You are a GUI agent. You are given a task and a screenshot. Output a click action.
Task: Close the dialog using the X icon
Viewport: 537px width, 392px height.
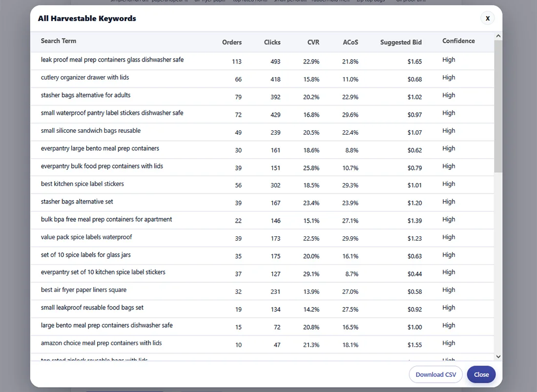click(487, 18)
